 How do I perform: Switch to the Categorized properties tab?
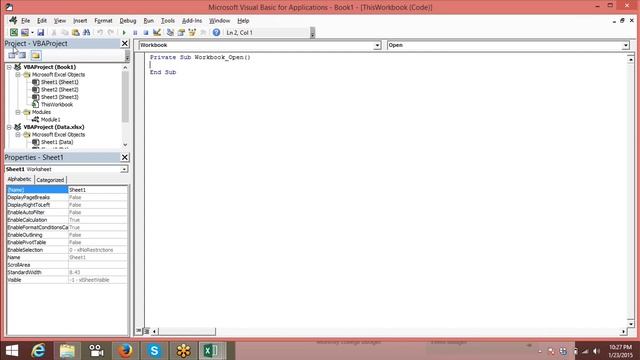[x=50, y=180]
